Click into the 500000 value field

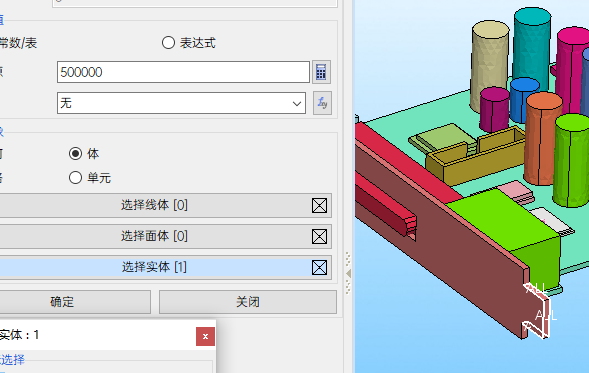(x=183, y=72)
